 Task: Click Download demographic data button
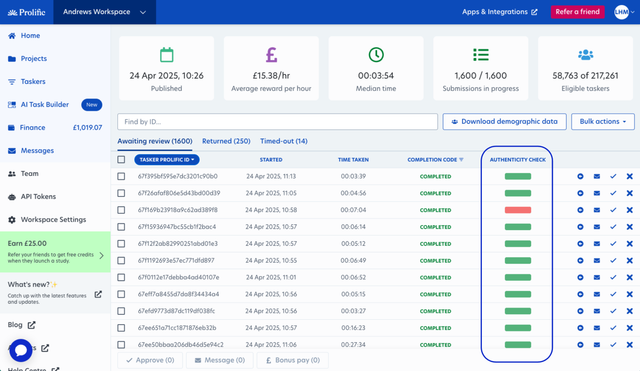tap(504, 122)
